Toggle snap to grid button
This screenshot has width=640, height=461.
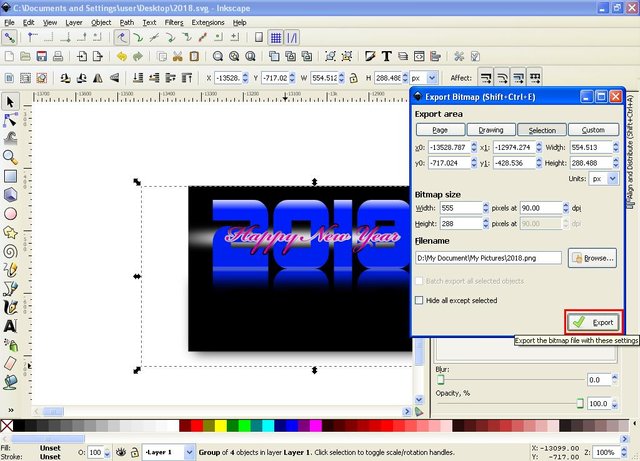276,38
